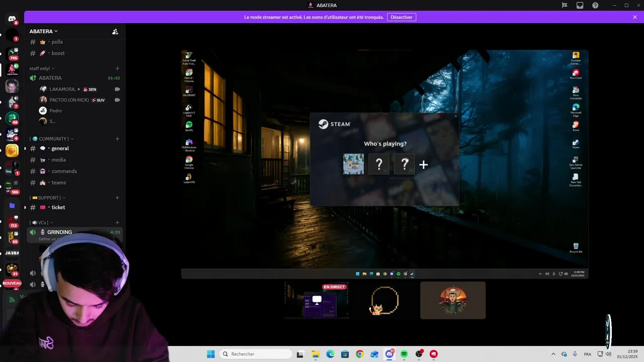Image resolution: width=644 pixels, height=362 pixels.
Task: Click the first question-mark Steam profile
Action: pos(379,164)
